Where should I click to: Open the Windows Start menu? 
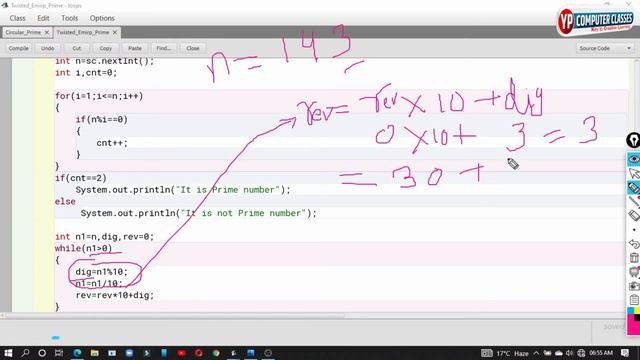[x=8, y=353]
